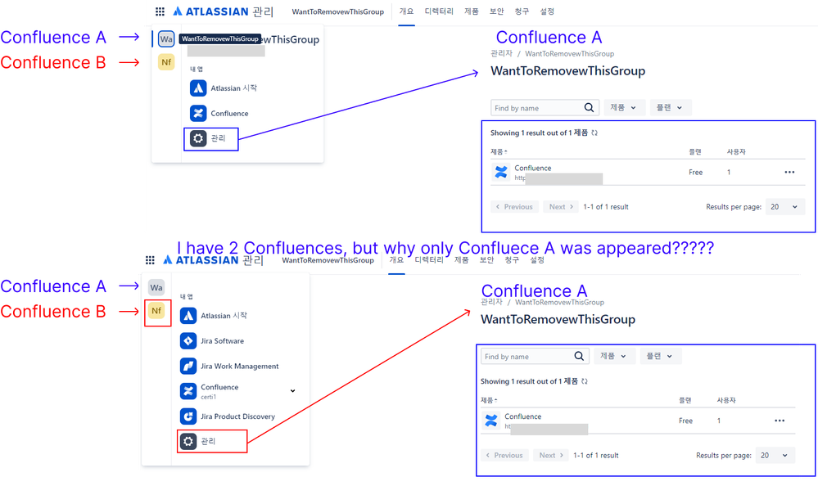Click the Atlassian logo in upper header
Screen dimensions: 818x504
click(210, 11)
